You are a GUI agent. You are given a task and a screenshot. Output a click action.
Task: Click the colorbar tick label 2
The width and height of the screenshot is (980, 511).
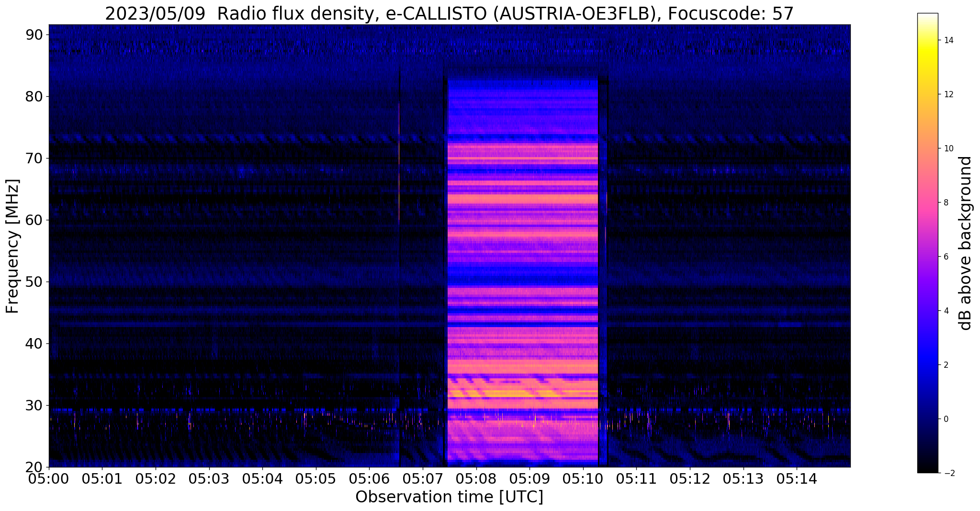pyautogui.click(x=945, y=365)
